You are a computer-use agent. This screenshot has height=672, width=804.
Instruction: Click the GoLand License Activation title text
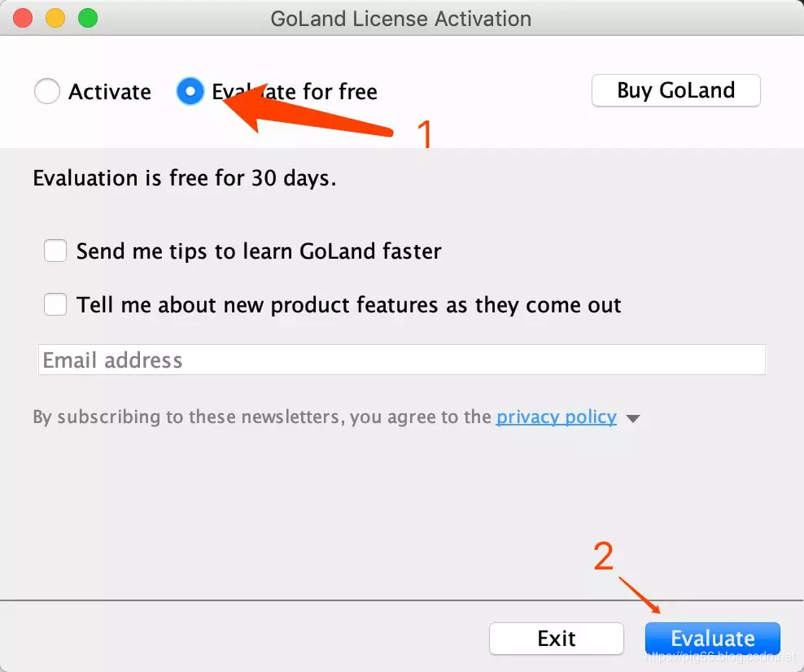pyautogui.click(x=401, y=19)
